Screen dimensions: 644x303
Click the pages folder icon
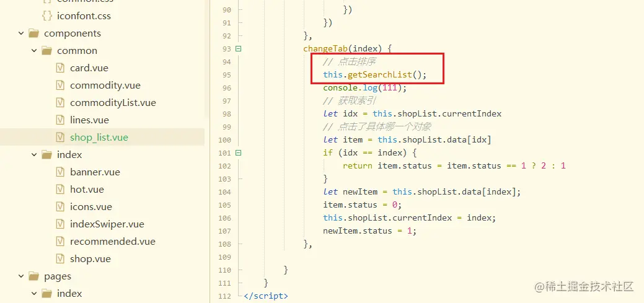(34, 276)
